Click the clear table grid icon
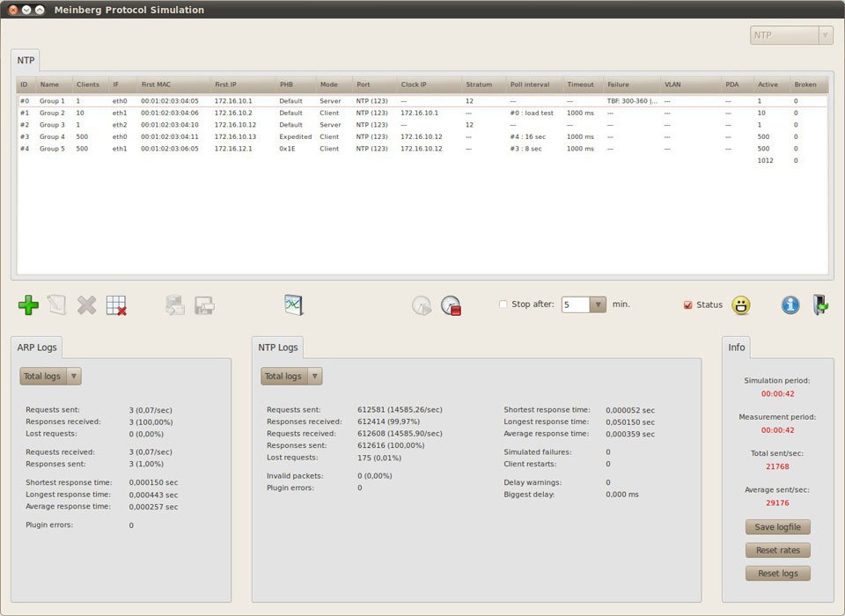This screenshot has height=616, width=845. coord(116,305)
